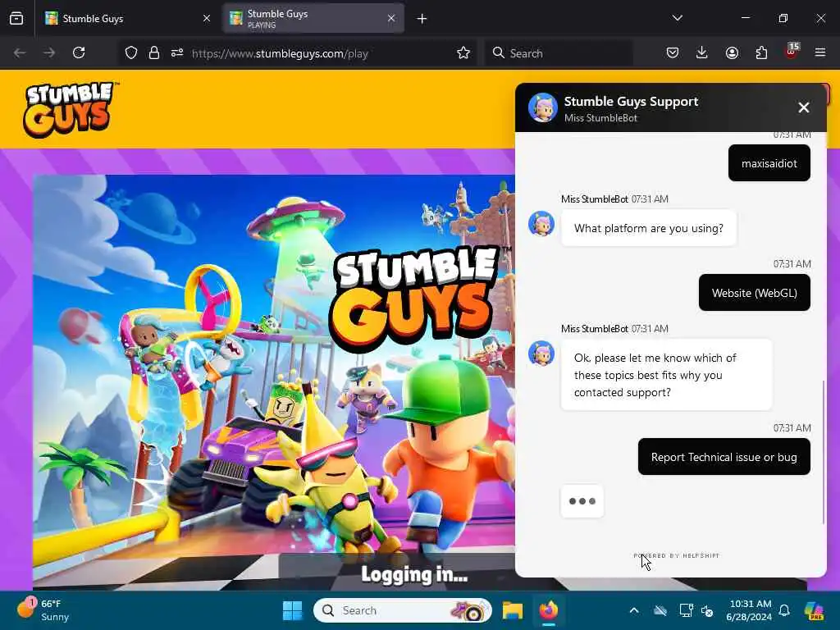Click the taskbar Search box
Viewport: 840px width, 630px height.
pyautogui.click(x=402, y=610)
